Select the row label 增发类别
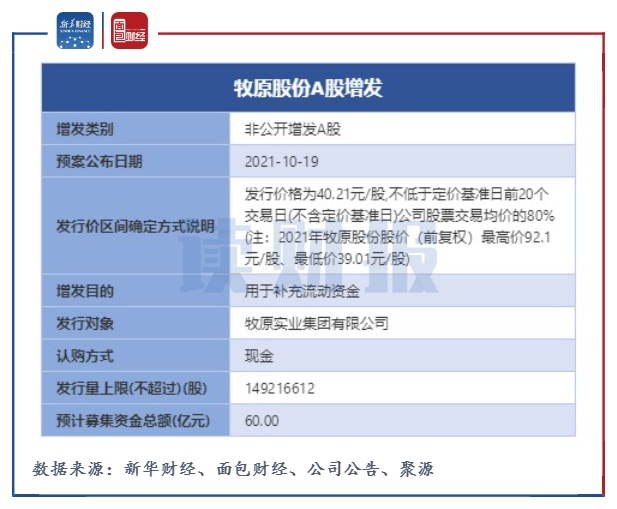The height and width of the screenshot is (509, 617). pos(85,129)
